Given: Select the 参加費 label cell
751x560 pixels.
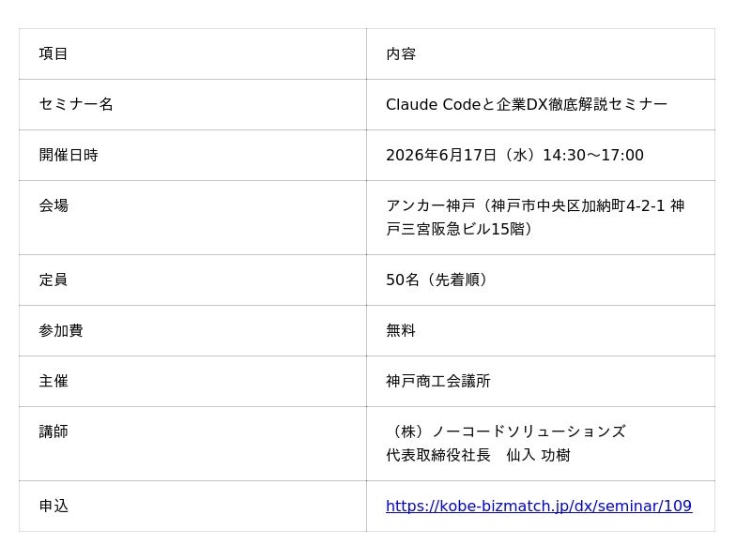Looking at the screenshot, I should (x=61, y=331).
